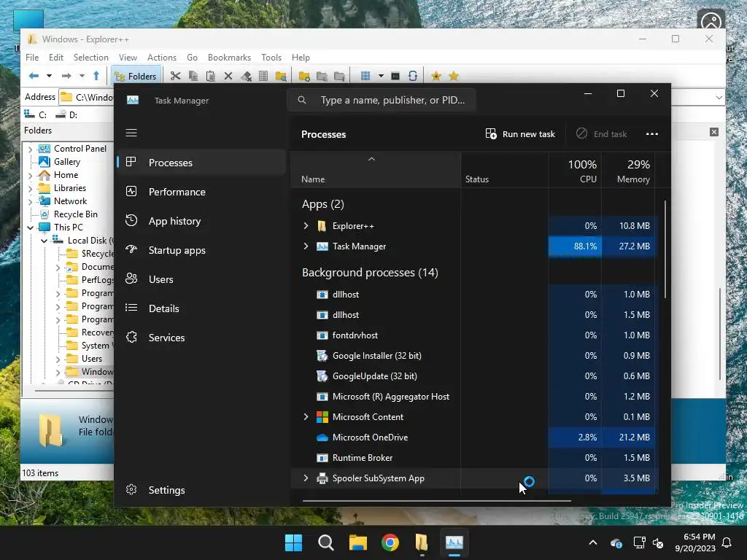Go forward in Explorer++ toolbar
Image resolution: width=747 pixels, height=560 pixels.
click(x=66, y=76)
